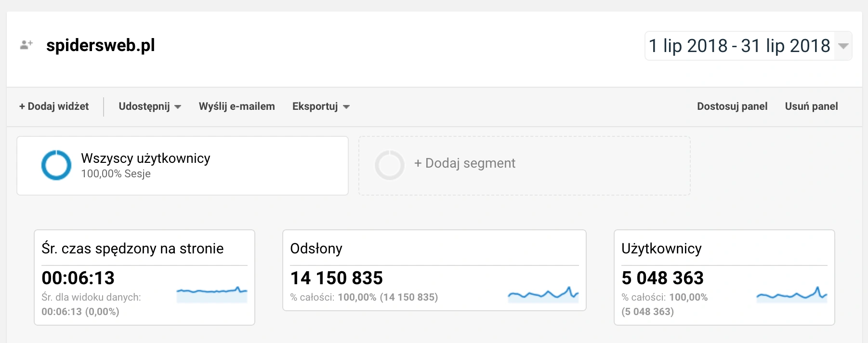Click the 5 048 363 users value
Viewport: 868px width, 343px height.
(x=662, y=278)
